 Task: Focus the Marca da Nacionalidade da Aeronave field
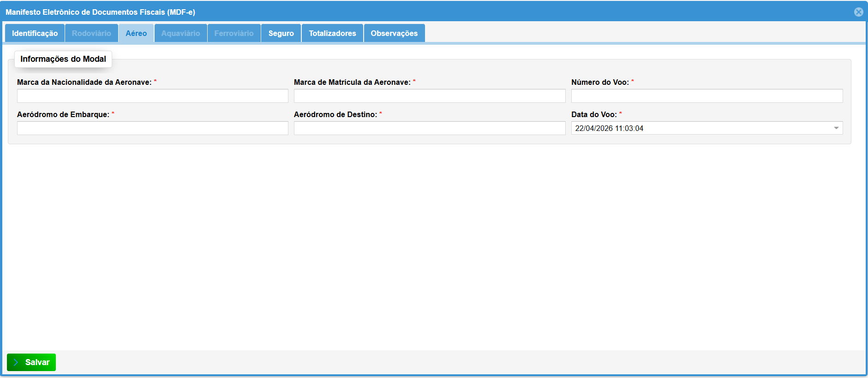[153, 96]
